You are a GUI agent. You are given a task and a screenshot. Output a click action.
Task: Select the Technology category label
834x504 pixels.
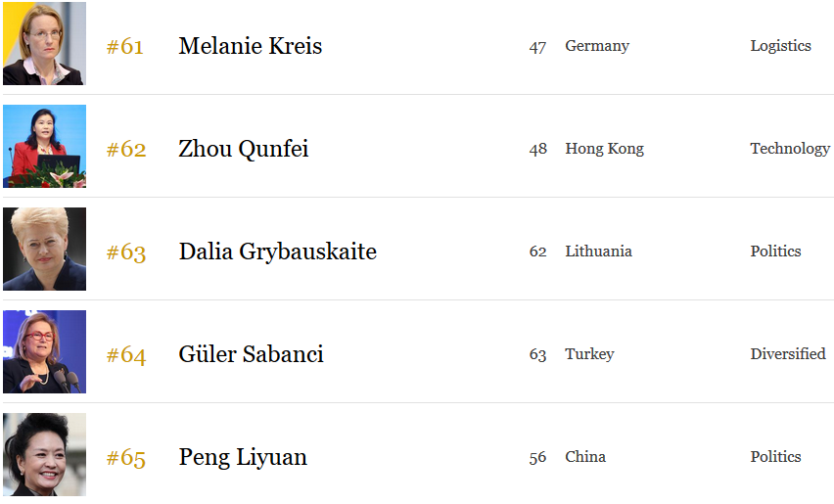pyautogui.click(x=790, y=149)
